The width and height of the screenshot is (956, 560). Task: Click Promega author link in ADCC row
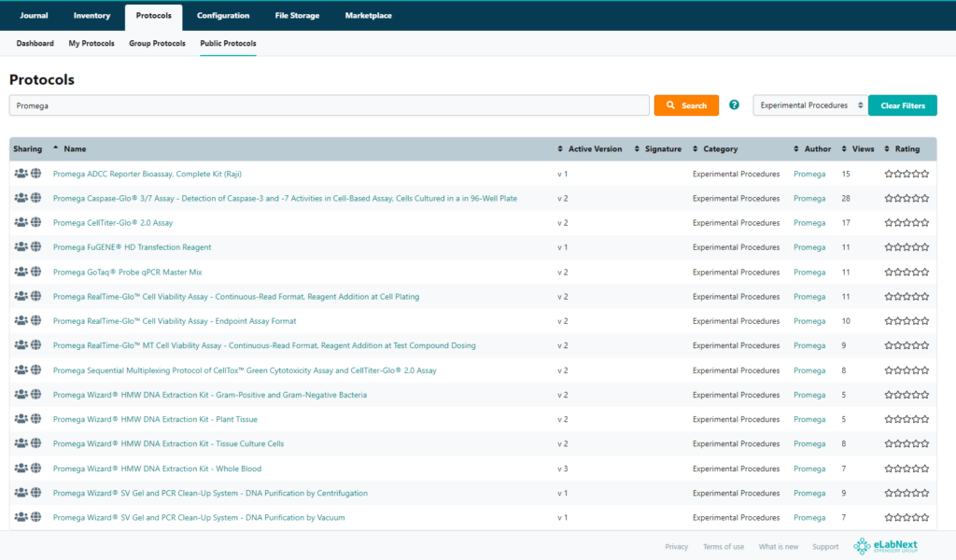click(809, 174)
